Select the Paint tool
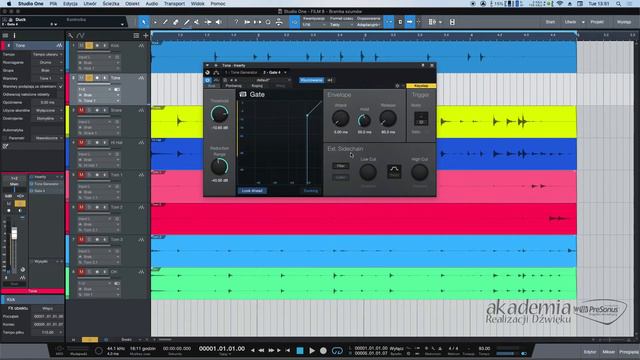This screenshot has width=640, height=360. tap(186, 22)
